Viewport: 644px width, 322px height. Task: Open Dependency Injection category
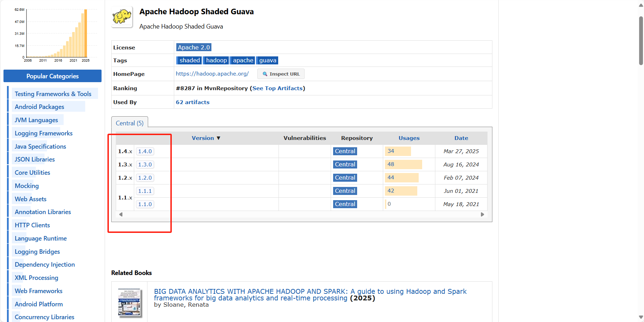(45, 265)
